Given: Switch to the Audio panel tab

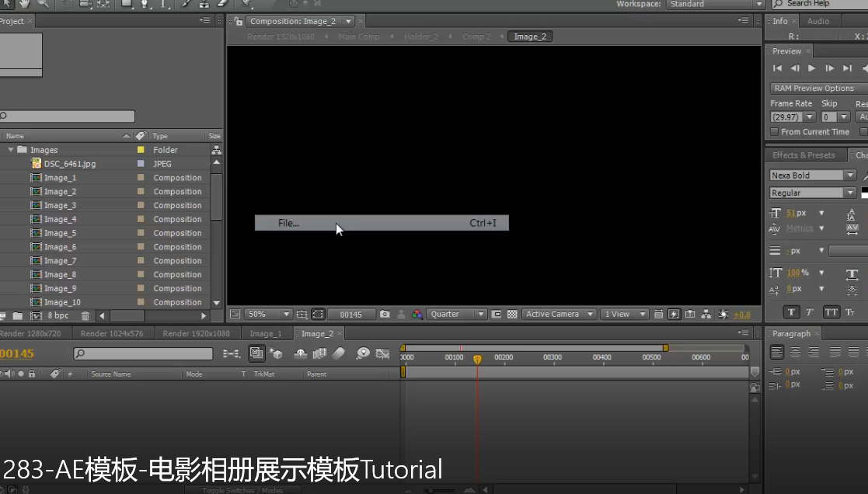Looking at the screenshot, I should [818, 21].
